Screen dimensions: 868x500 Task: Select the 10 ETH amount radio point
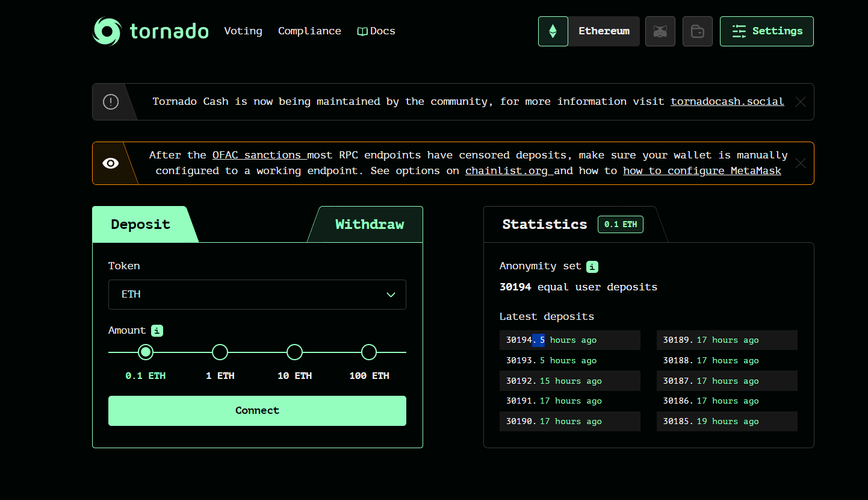point(294,352)
